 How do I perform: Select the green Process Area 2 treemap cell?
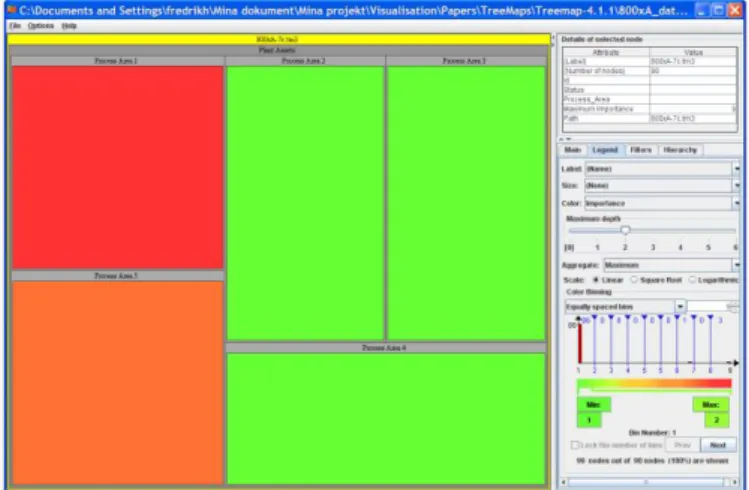coord(305,203)
